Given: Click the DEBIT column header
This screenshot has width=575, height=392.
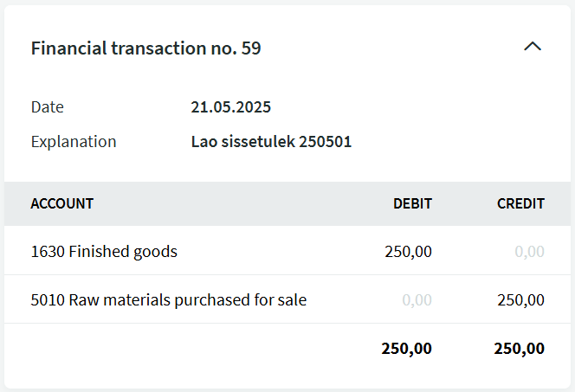Looking at the screenshot, I should pos(412,203).
